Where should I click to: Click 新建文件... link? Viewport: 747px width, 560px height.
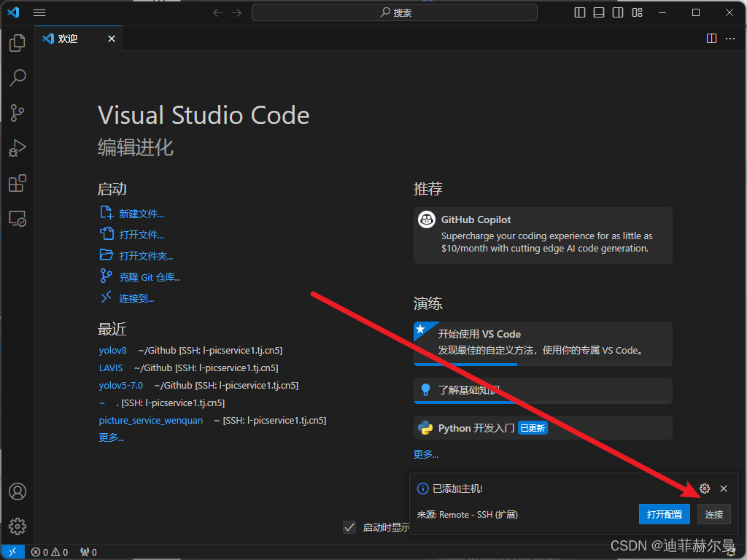[141, 214]
